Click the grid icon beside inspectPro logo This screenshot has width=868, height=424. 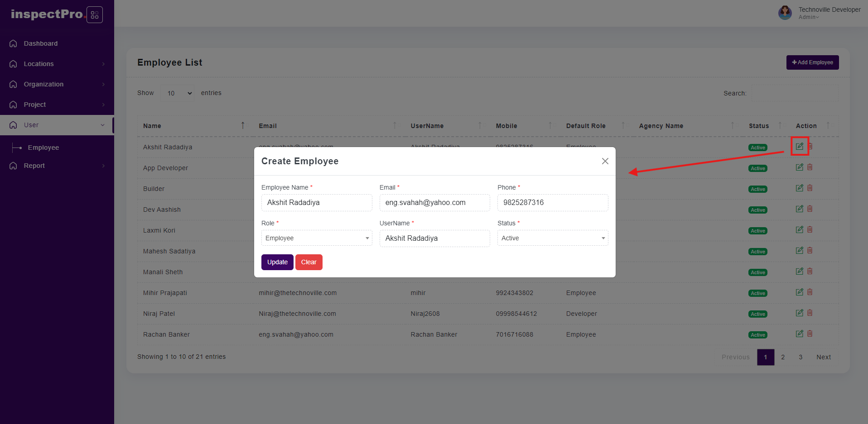(94, 15)
